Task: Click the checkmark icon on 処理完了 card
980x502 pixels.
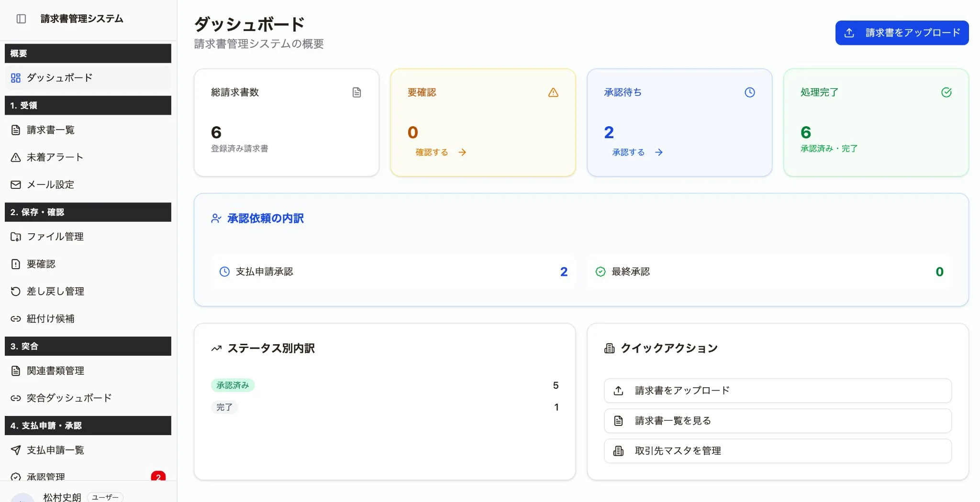Action: (947, 92)
